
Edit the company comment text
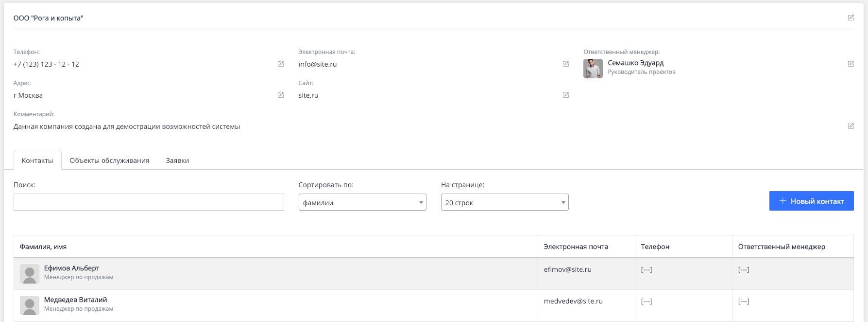(851, 126)
